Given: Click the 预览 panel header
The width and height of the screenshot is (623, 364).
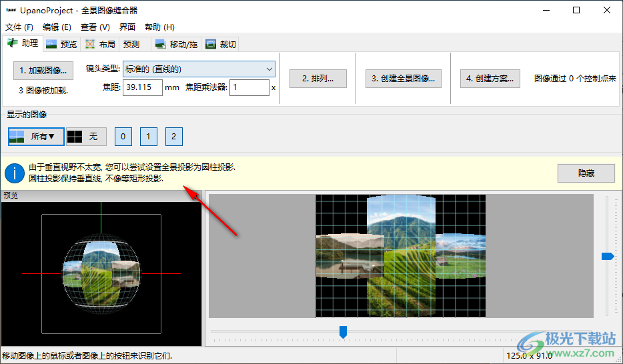Looking at the screenshot, I should pyautogui.click(x=101, y=195).
